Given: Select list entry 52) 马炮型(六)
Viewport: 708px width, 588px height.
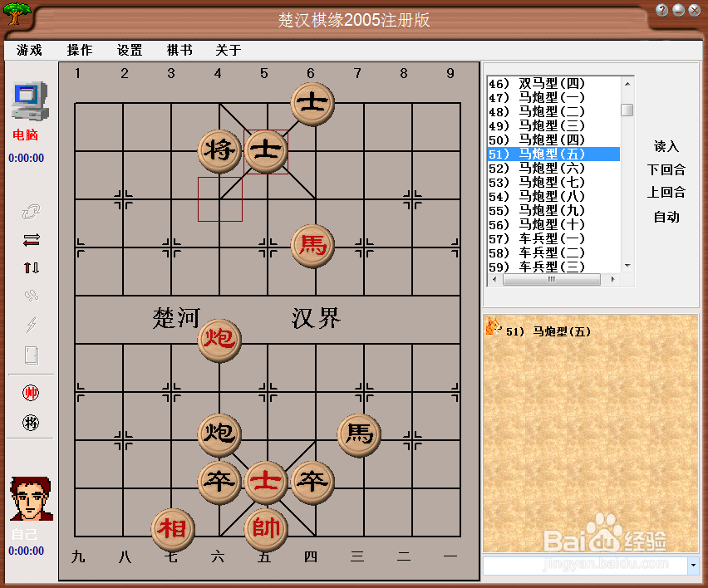Looking at the screenshot, I should tap(553, 169).
